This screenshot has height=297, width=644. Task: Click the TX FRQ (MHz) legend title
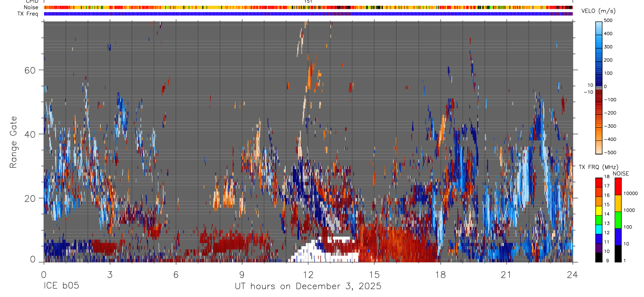click(x=598, y=167)
